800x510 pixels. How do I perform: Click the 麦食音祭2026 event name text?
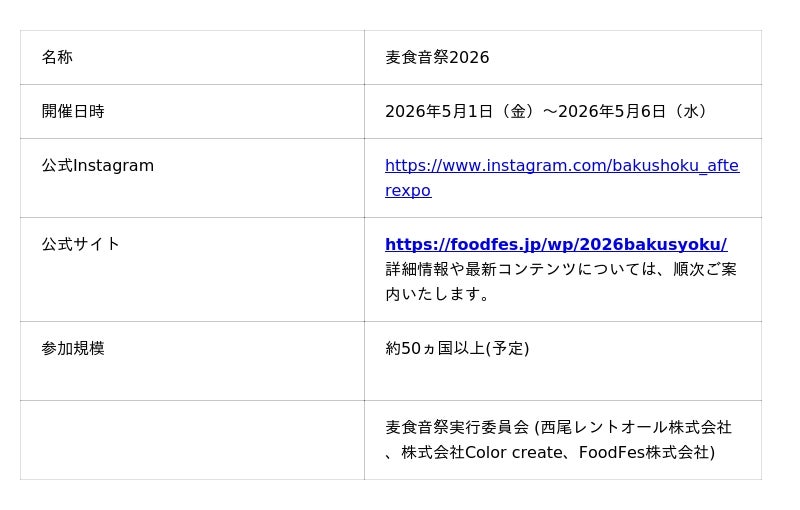coord(437,58)
